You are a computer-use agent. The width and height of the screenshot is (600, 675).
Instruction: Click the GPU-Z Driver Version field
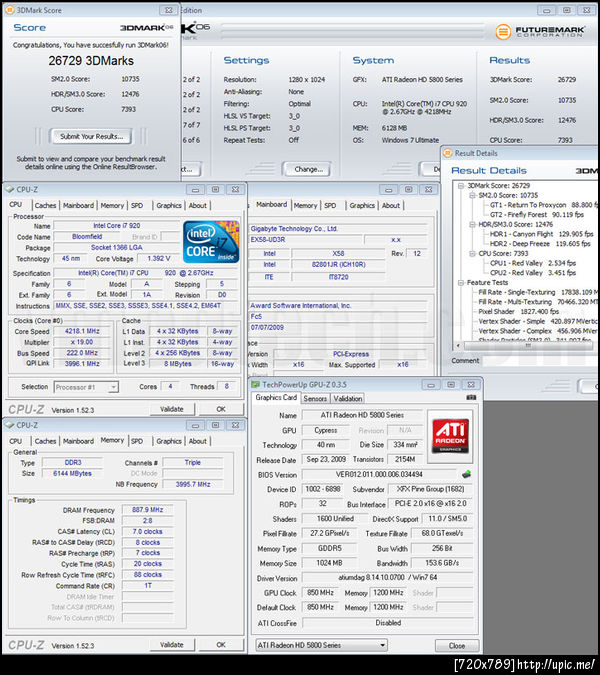[x=387, y=577]
